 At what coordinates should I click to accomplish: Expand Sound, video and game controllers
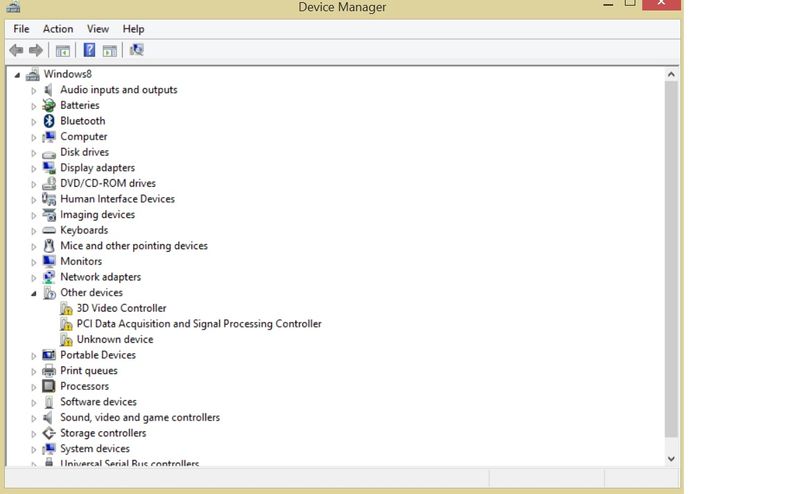point(33,418)
